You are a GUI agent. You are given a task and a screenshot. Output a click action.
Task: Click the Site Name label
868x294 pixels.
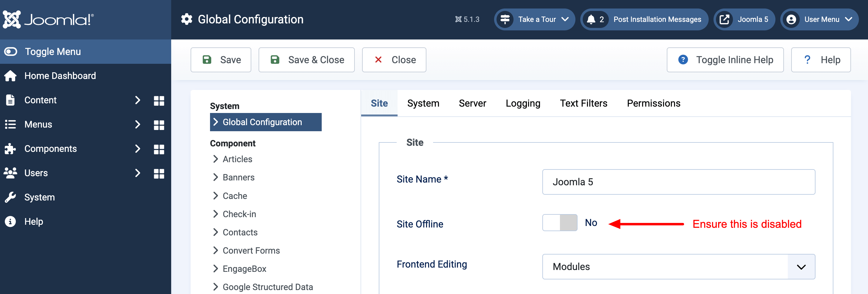pyautogui.click(x=422, y=179)
